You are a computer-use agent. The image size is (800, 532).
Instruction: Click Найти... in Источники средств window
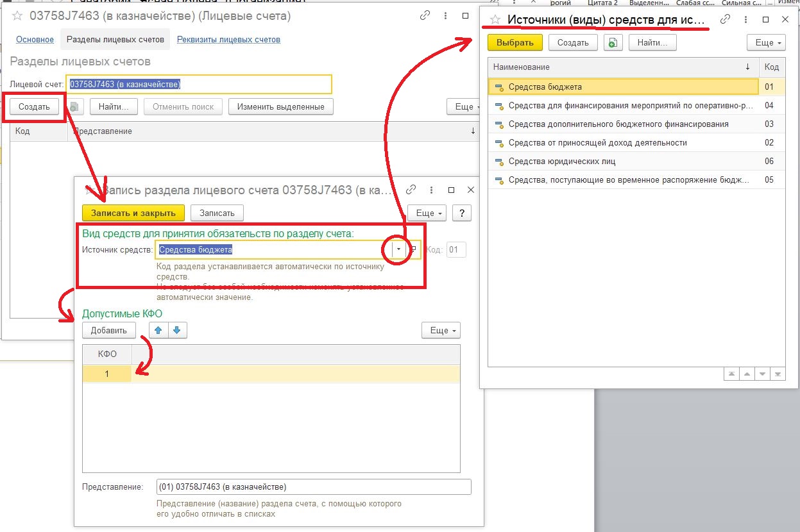point(652,42)
